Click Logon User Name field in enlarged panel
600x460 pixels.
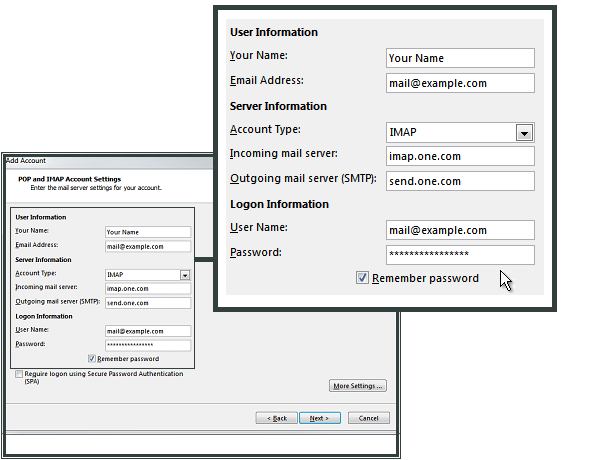(x=460, y=230)
